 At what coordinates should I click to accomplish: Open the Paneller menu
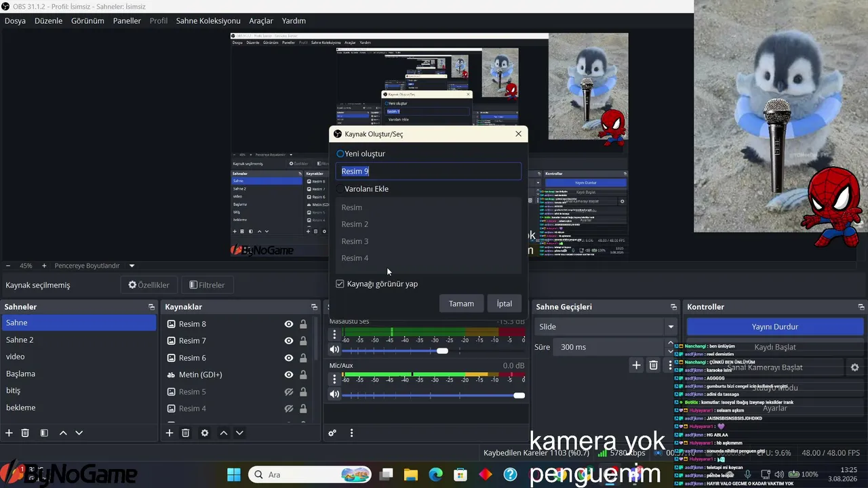tap(127, 21)
